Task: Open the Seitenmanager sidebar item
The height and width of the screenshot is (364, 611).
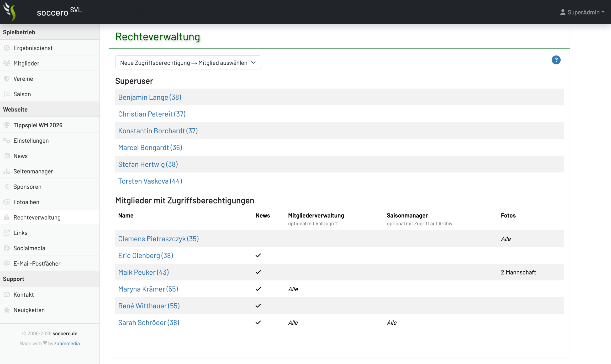Action: 50,171
